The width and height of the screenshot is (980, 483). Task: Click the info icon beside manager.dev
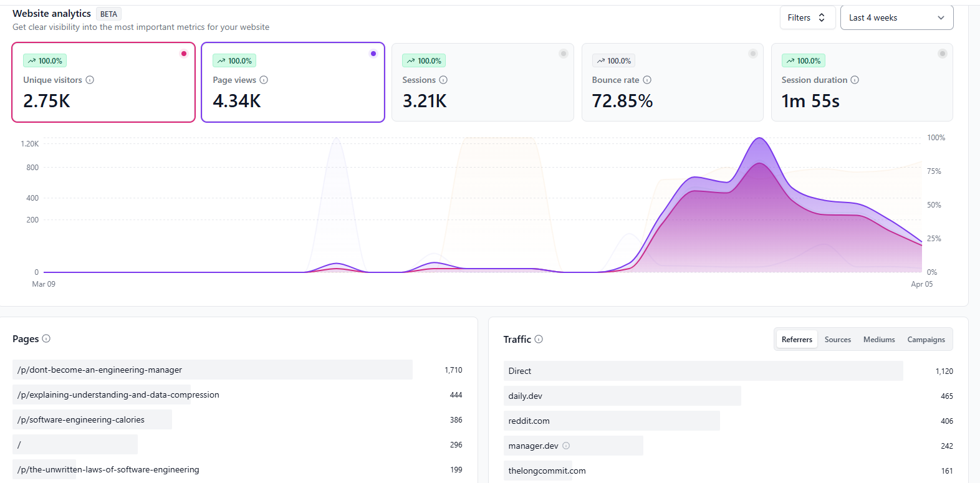click(x=566, y=446)
